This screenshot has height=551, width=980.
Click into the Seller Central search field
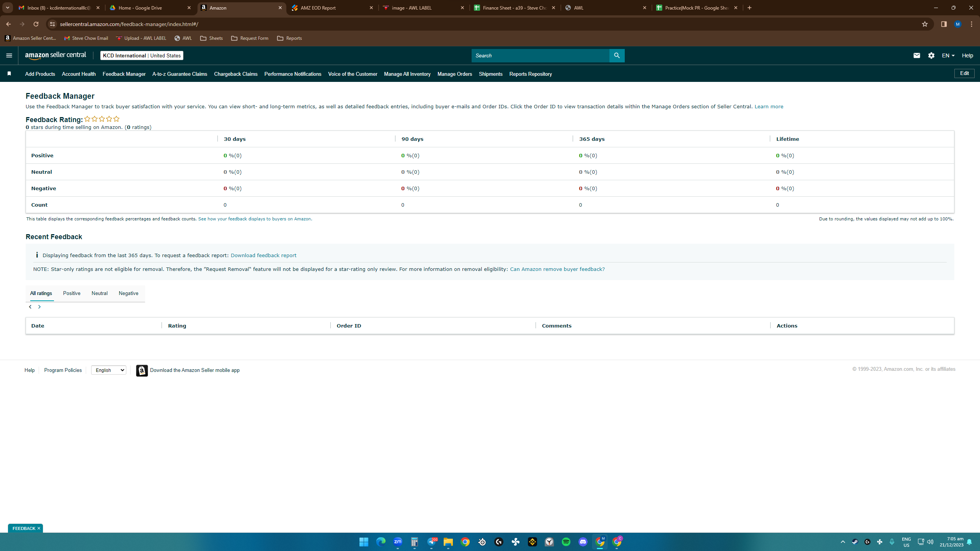click(x=541, y=55)
